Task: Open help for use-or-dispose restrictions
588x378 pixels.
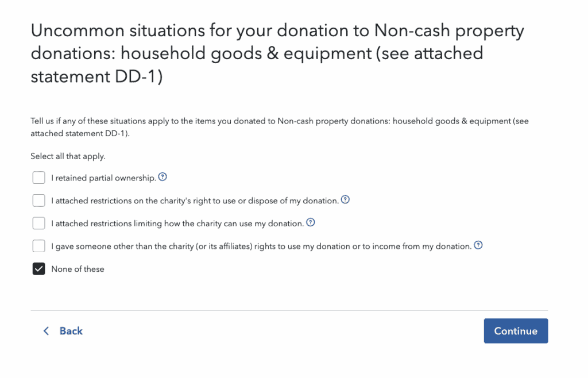Action: click(x=345, y=200)
